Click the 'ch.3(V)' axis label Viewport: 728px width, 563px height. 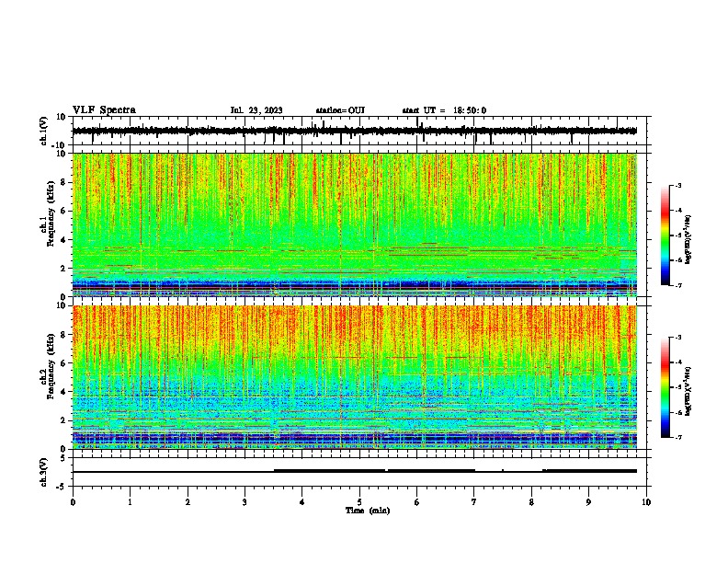coord(44,472)
